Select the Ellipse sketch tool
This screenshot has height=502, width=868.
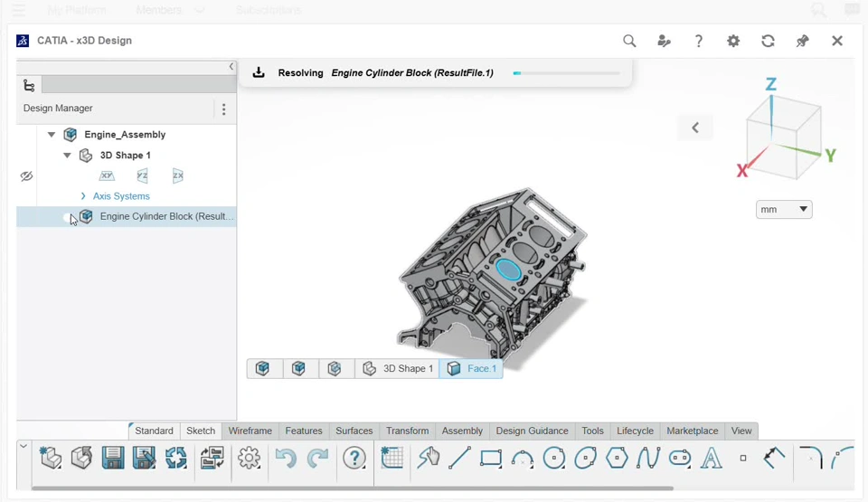(x=585, y=459)
